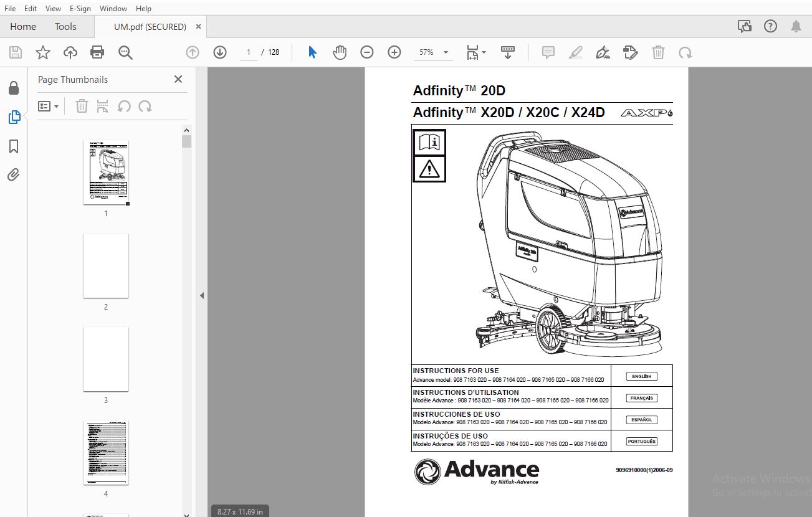This screenshot has width=812, height=517.
Task: Close the Page Thumbnails panel
Action: [x=178, y=79]
